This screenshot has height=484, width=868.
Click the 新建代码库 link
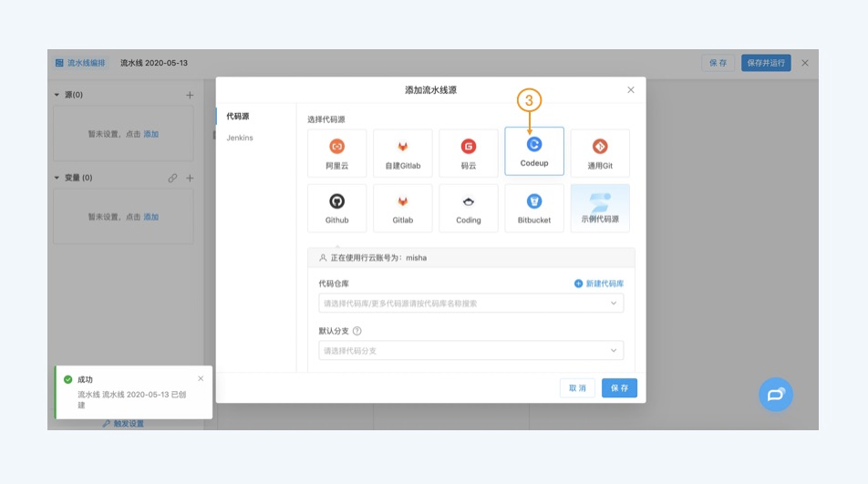point(599,283)
